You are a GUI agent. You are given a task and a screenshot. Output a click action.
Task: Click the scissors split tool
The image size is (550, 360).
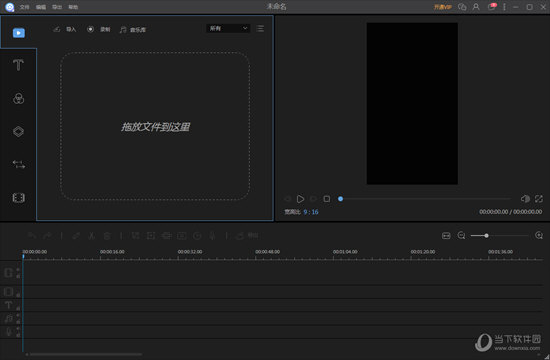(x=92, y=236)
